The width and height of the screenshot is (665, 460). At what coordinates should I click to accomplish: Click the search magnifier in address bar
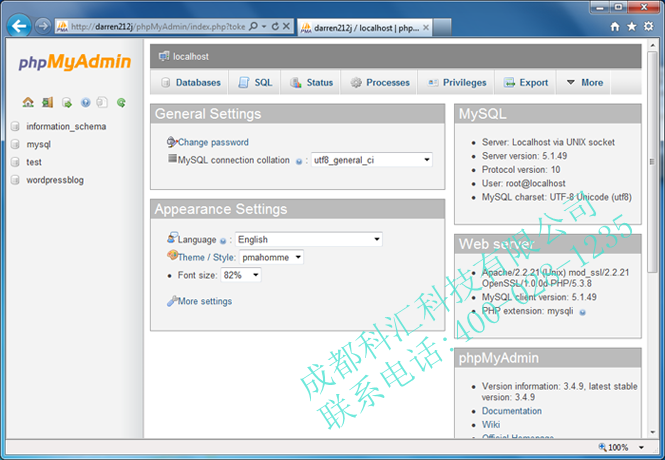tap(253, 26)
